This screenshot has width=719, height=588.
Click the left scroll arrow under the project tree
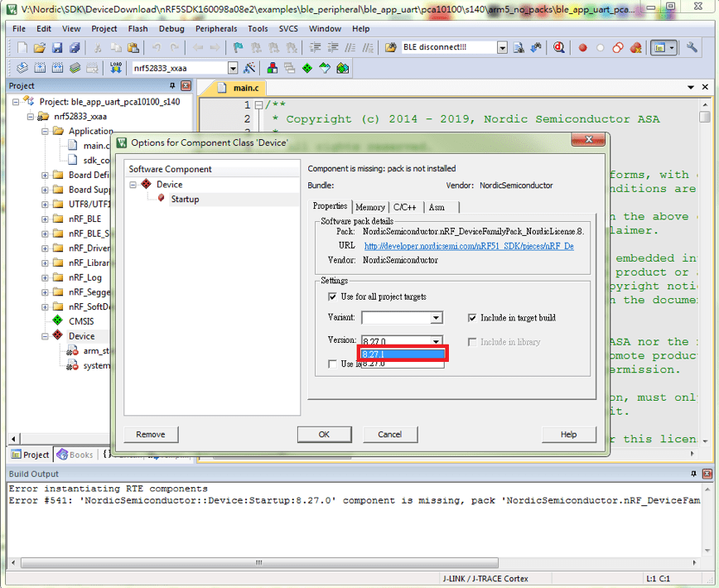click(x=13, y=439)
